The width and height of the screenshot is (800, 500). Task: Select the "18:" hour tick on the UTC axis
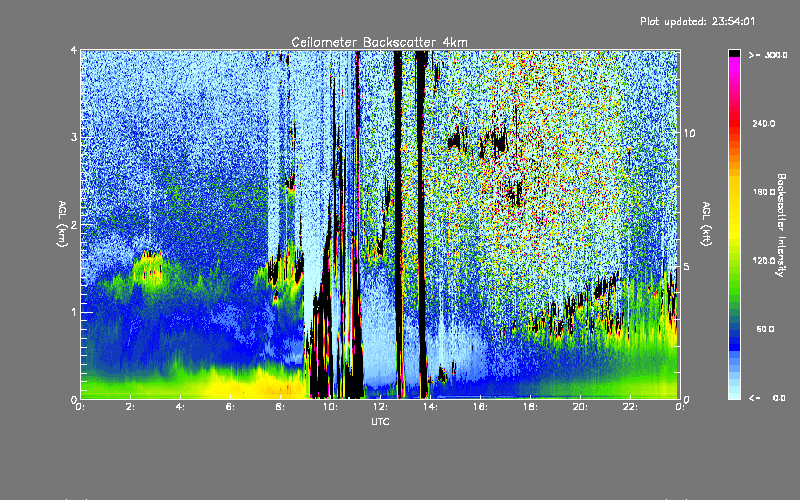(x=530, y=407)
